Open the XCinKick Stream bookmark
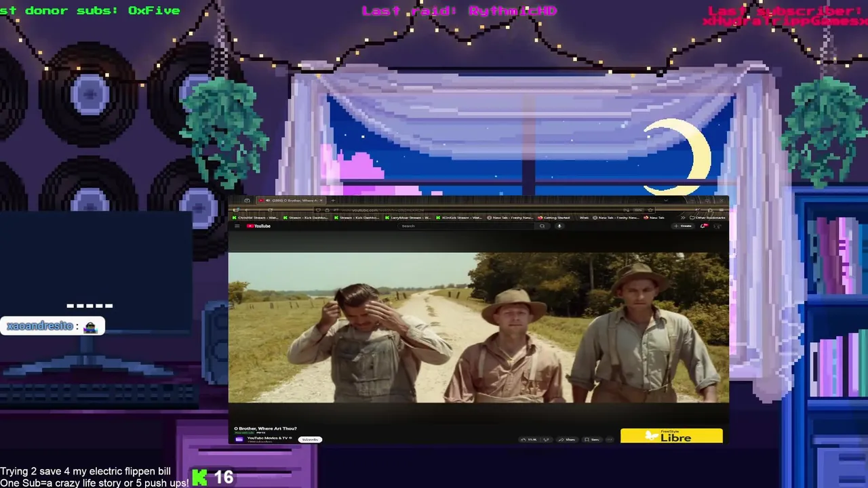This screenshot has height=488, width=868. coord(459,218)
